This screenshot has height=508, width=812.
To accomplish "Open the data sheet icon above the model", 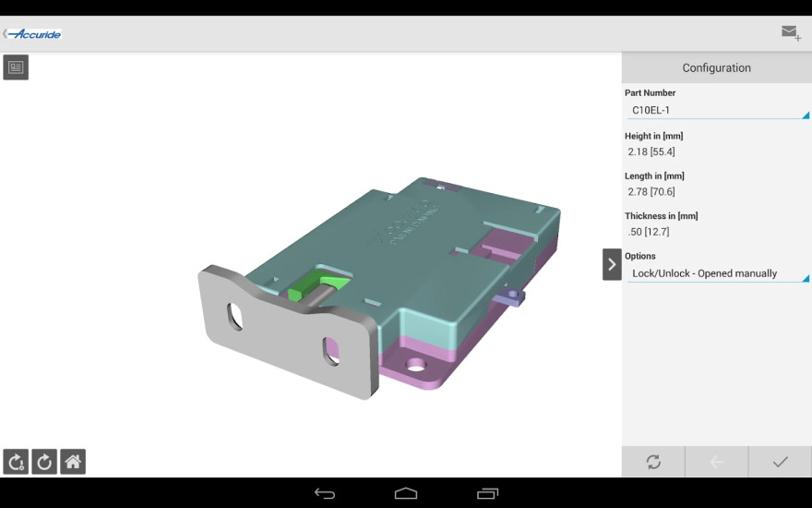I will point(16,67).
